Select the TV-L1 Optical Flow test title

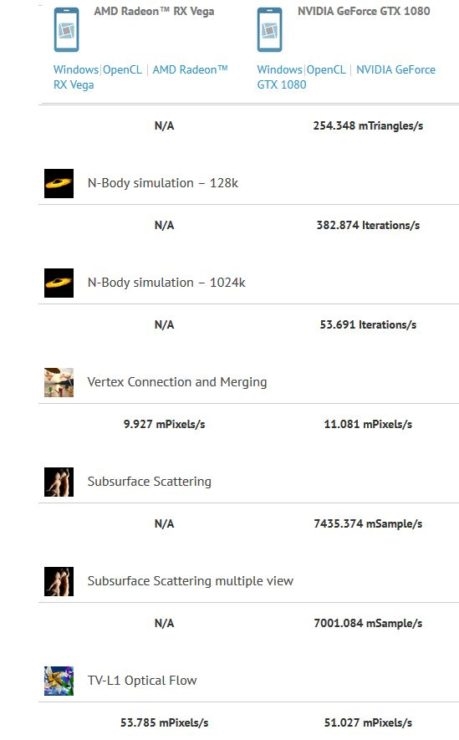(142, 681)
